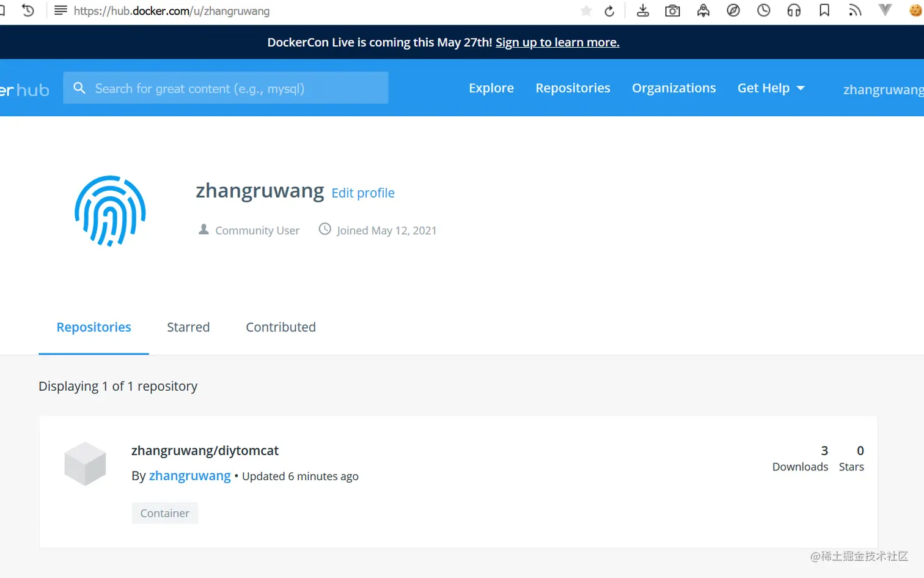Click the Joined May 12, 2021 text
The width and height of the screenshot is (924, 578).
tap(386, 231)
